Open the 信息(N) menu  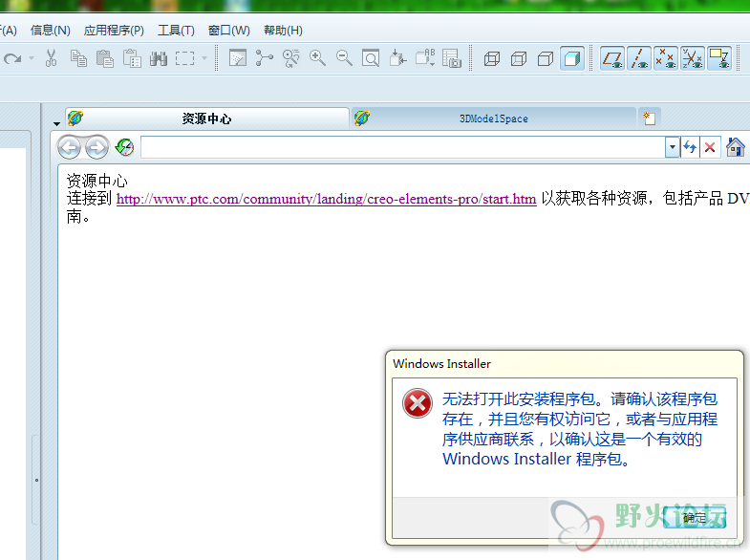click(51, 31)
